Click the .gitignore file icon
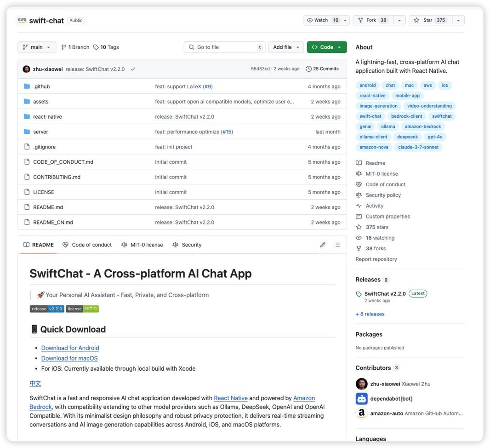The image size is (490, 448). click(x=27, y=147)
